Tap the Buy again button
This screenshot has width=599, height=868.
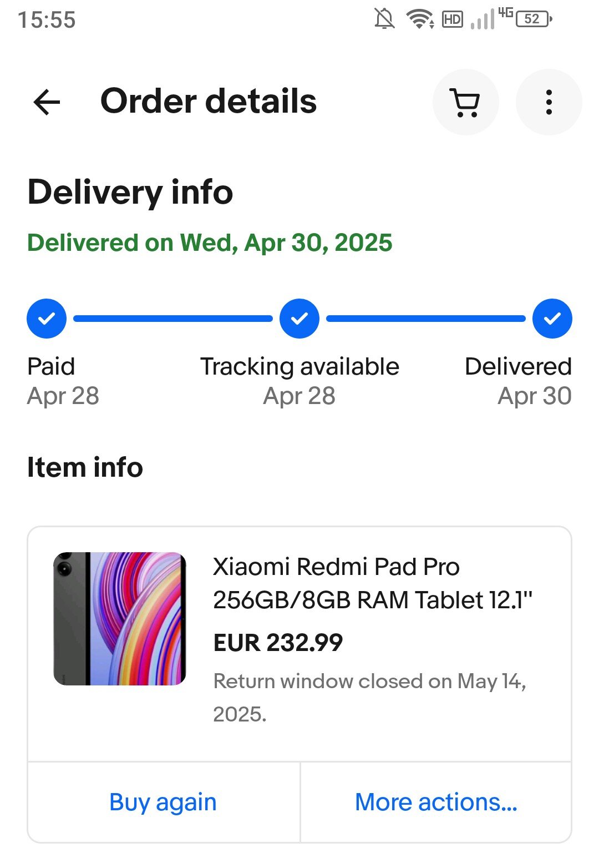[163, 802]
